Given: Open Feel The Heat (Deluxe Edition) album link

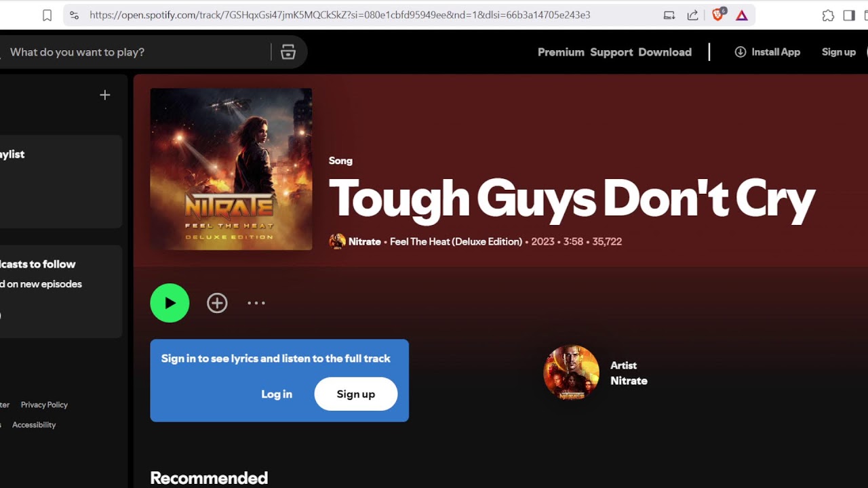Looking at the screenshot, I should point(456,241).
